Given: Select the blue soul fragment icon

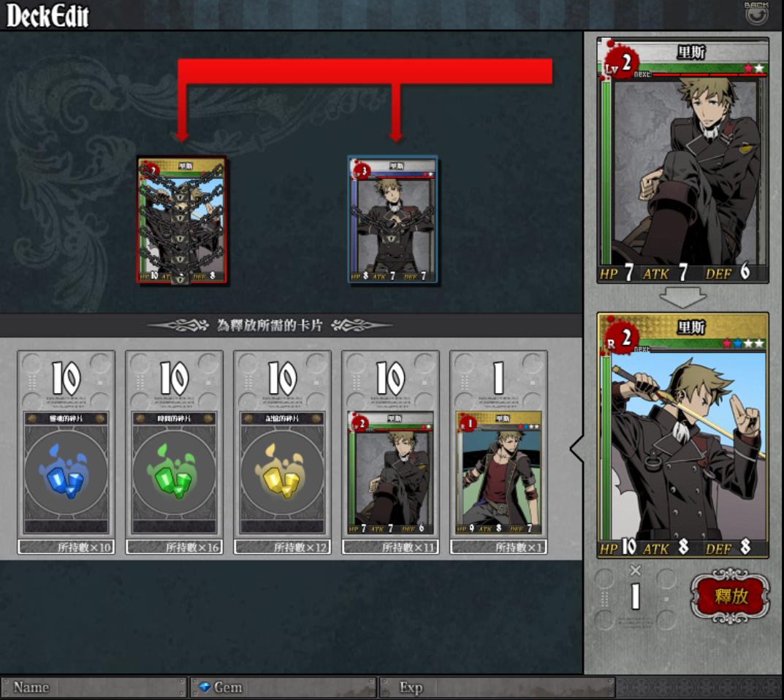Looking at the screenshot, I should pyautogui.click(x=66, y=473).
